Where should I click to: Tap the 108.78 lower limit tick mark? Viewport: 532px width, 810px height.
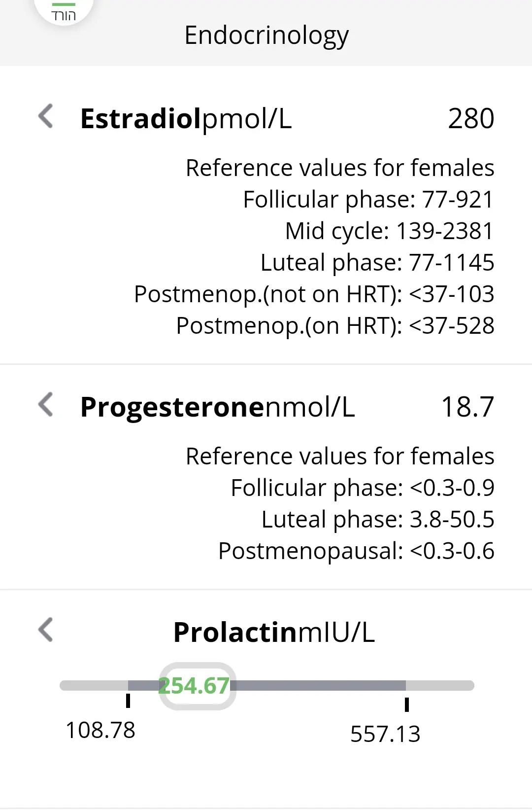[x=128, y=701]
